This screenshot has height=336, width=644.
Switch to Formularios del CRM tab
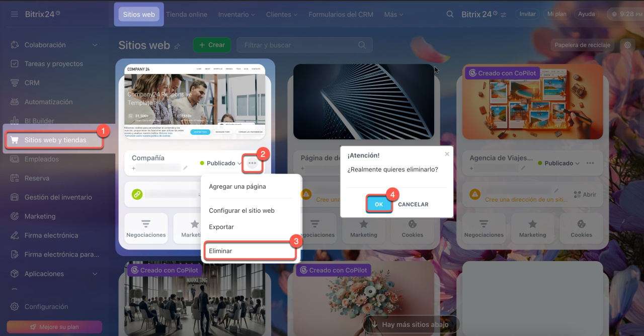(x=341, y=15)
